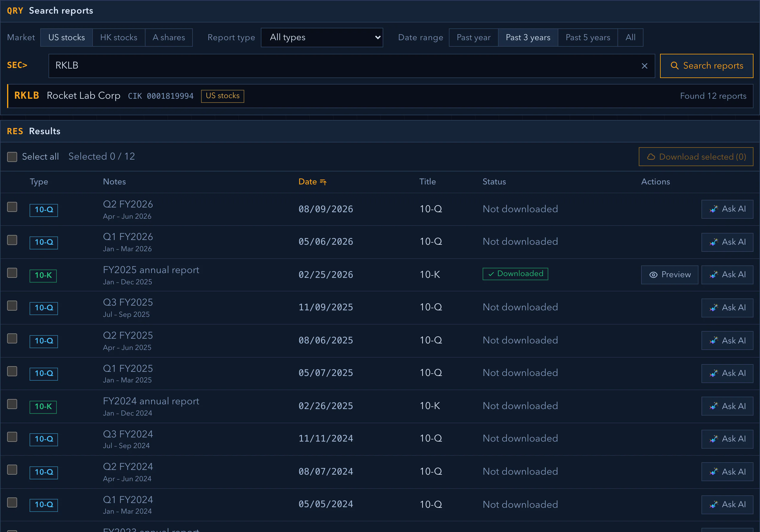Ask AI about the Q2 FY2025 report

pyautogui.click(x=727, y=340)
